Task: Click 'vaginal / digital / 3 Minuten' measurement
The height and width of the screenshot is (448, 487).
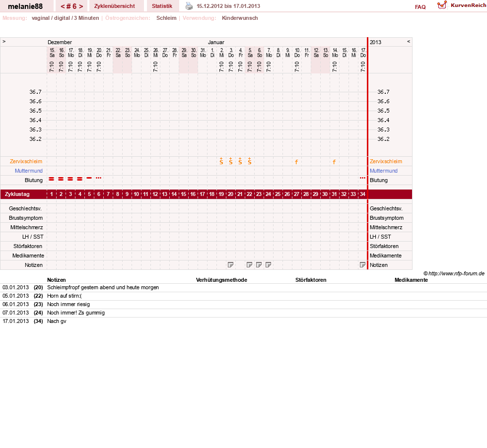Action: pyautogui.click(x=65, y=18)
